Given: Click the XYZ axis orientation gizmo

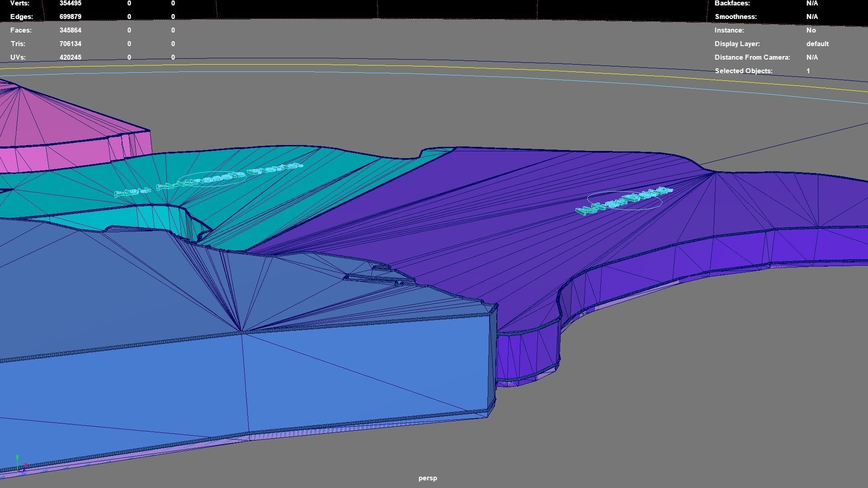Looking at the screenshot, I should pos(20,465).
